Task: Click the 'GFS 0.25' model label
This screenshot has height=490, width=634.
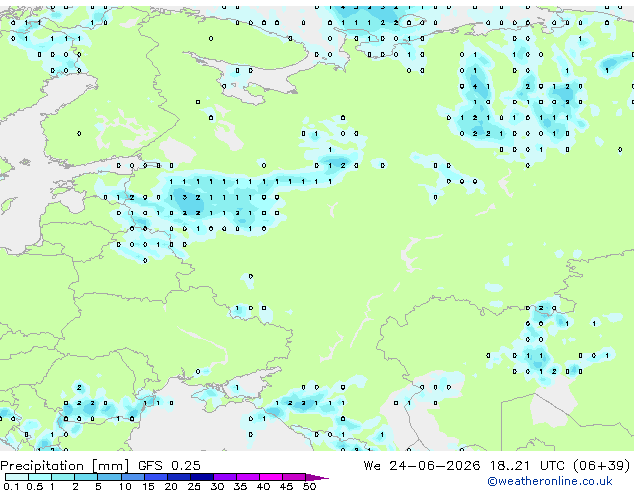Action: (x=169, y=466)
